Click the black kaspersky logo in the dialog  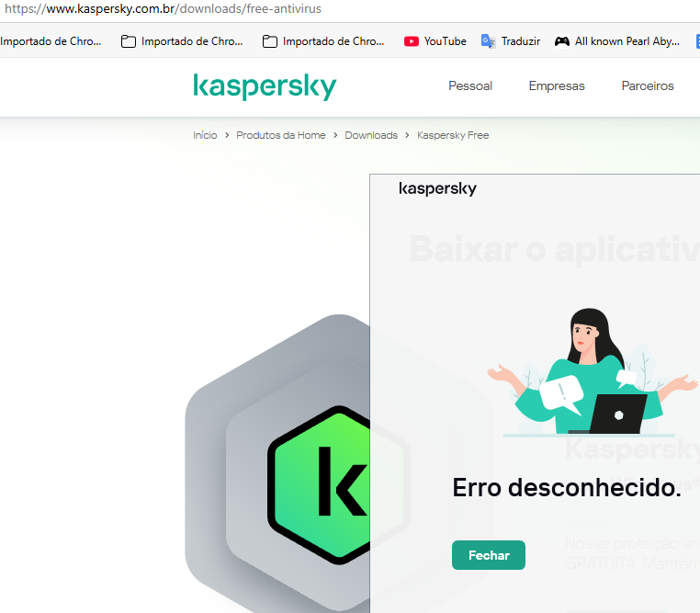pyautogui.click(x=437, y=188)
